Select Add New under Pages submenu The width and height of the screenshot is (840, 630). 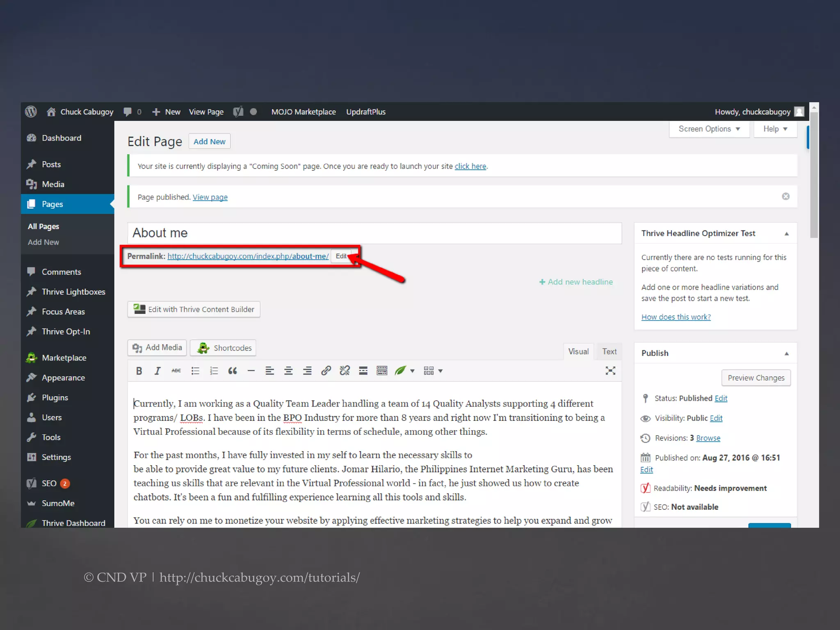click(43, 242)
